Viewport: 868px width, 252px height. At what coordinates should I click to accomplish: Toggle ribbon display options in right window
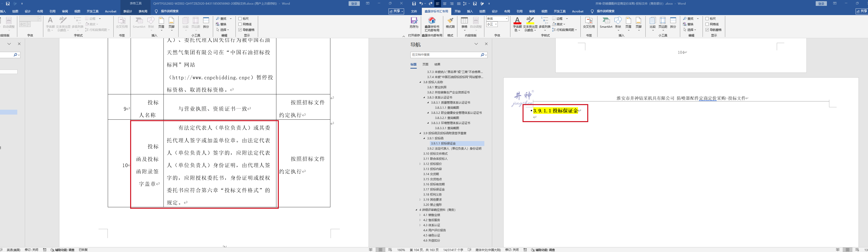[835, 4]
